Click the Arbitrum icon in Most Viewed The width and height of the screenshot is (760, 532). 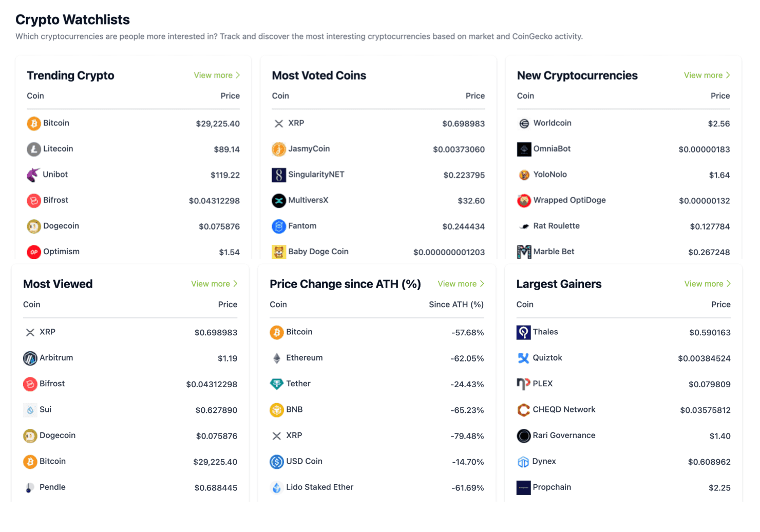pos(30,358)
